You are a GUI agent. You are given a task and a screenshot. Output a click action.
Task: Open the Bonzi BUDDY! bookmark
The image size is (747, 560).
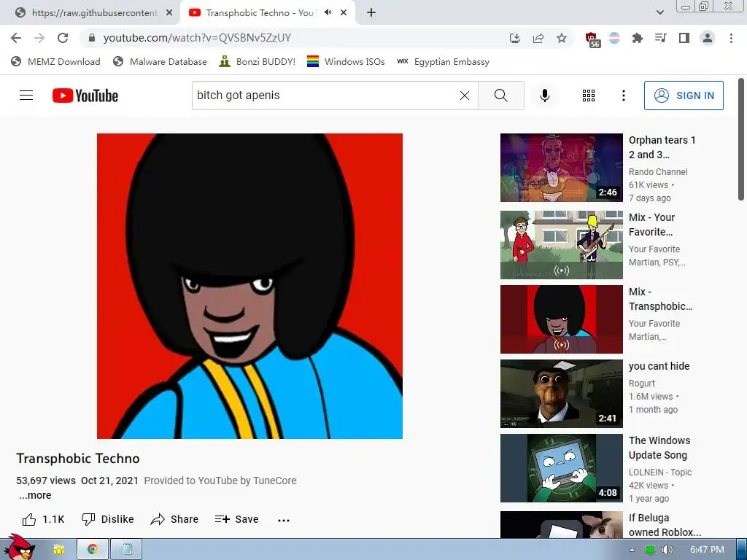(258, 61)
